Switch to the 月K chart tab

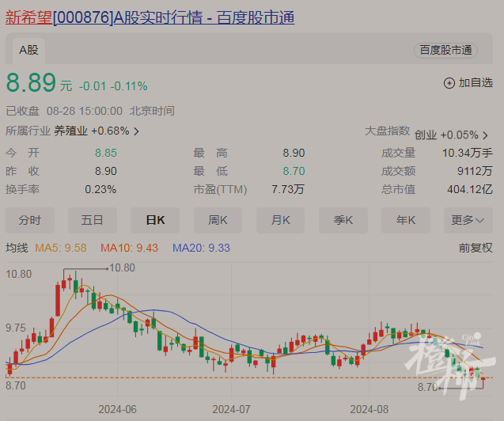tap(280, 221)
